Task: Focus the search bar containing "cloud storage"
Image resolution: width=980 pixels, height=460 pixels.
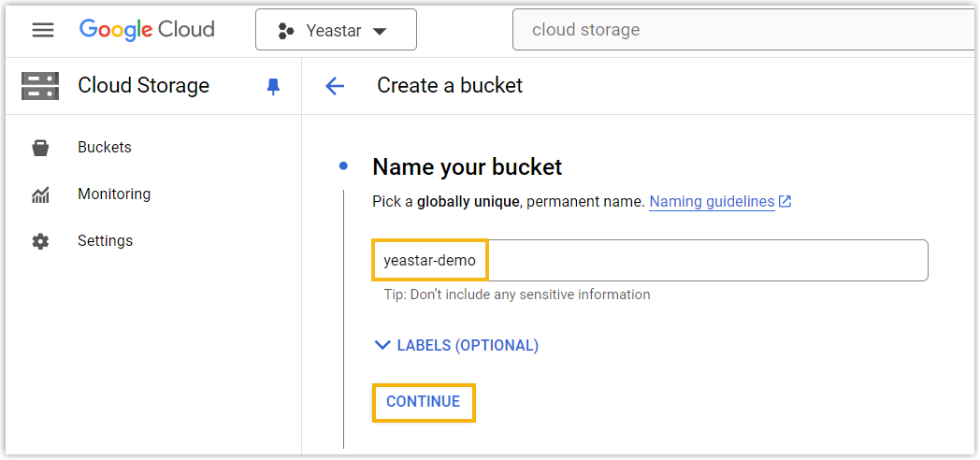Action: pyautogui.click(x=743, y=30)
